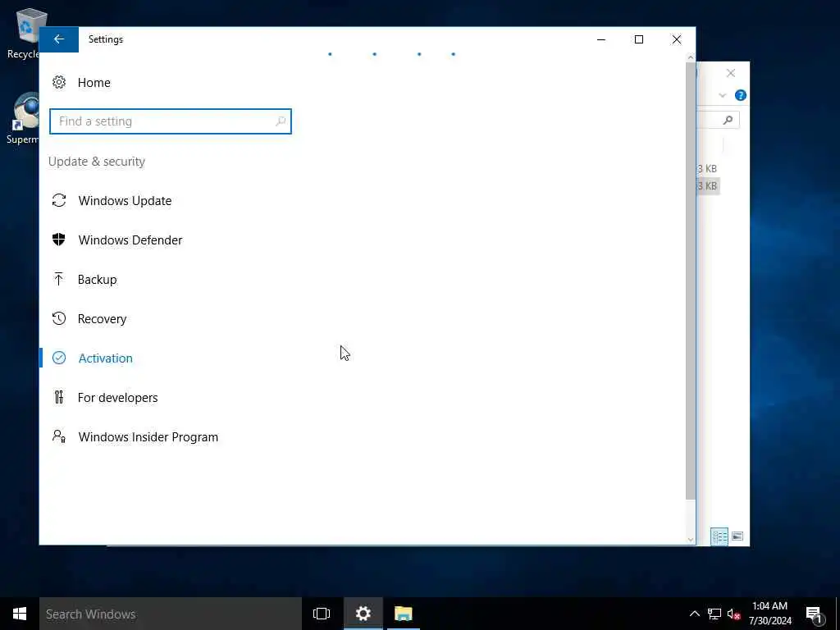Image resolution: width=840 pixels, height=630 pixels.
Task: Open the Action Center notifications icon
Action: 815,614
